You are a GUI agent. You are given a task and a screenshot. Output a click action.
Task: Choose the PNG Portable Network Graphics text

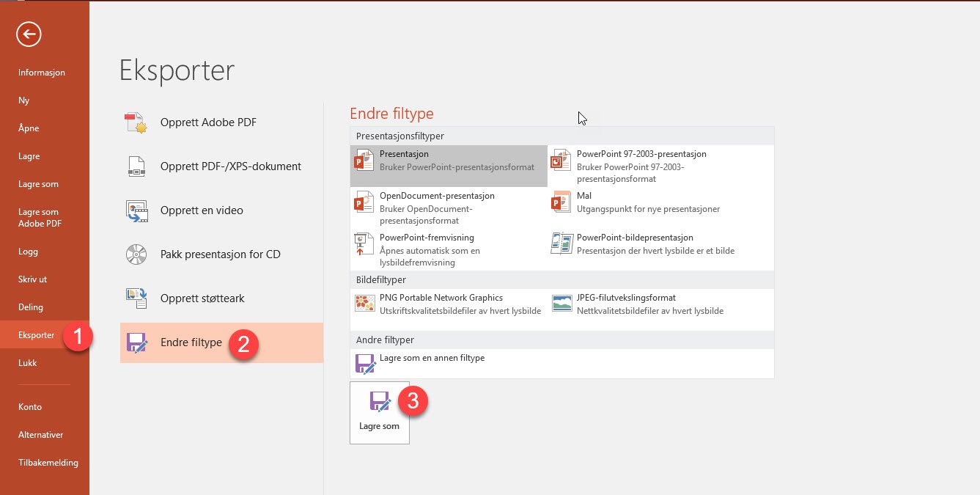(441, 298)
